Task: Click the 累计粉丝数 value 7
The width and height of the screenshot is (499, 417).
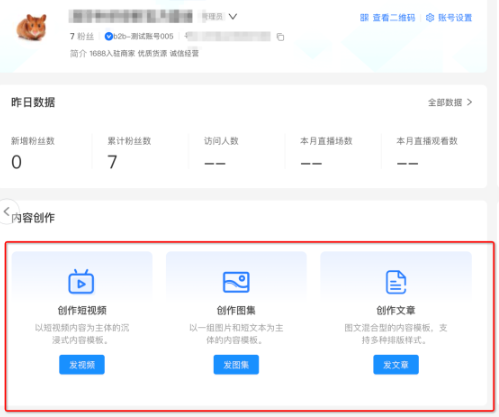Action: tap(112, 162)
